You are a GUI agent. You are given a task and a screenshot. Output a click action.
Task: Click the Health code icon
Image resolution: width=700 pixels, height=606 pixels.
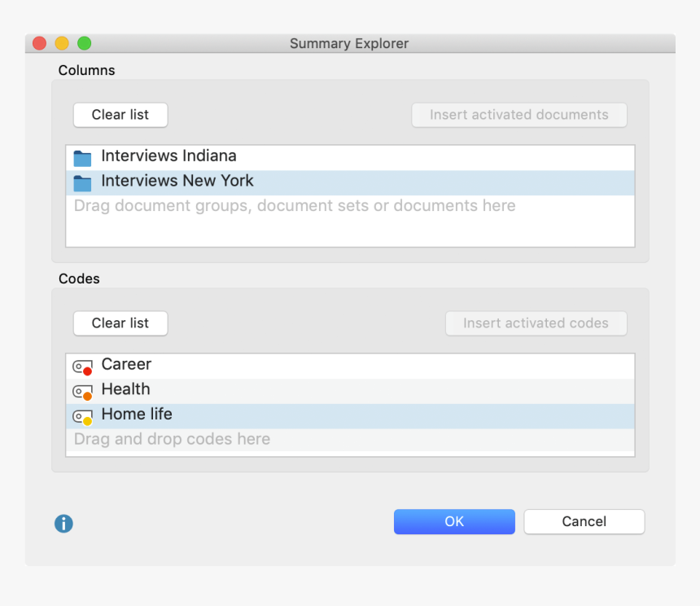tap(81, 389)
